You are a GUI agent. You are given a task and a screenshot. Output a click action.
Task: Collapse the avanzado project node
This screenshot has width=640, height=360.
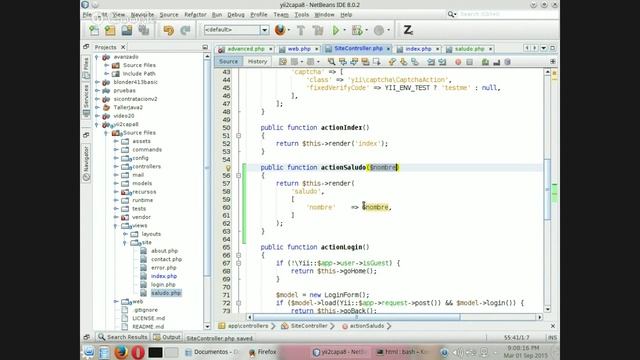[x=97, y=57]
